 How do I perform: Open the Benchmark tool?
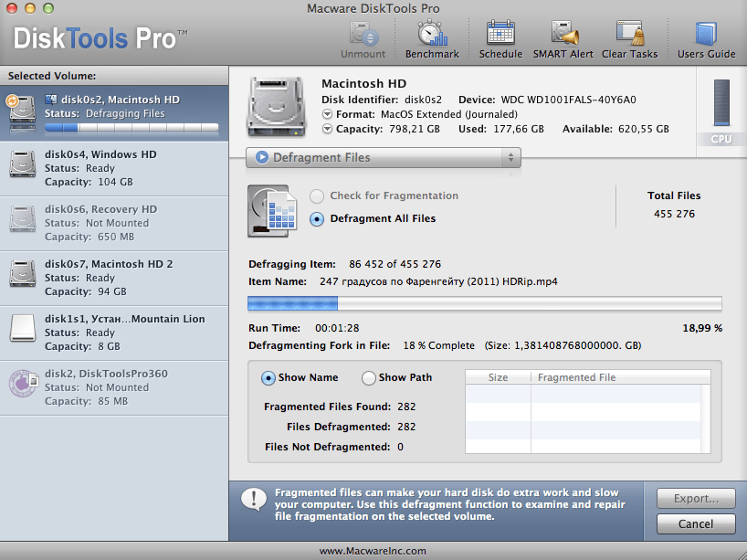pyautogui.click(x=432, y=33)
